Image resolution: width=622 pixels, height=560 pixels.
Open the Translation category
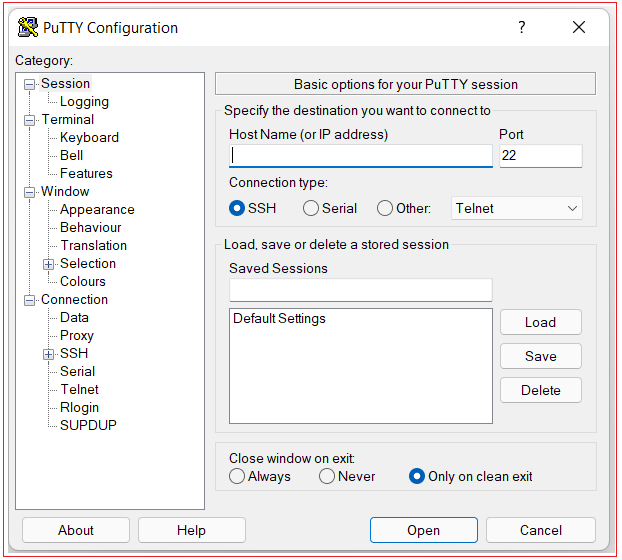pyautogui.click(x=94, y=245)
